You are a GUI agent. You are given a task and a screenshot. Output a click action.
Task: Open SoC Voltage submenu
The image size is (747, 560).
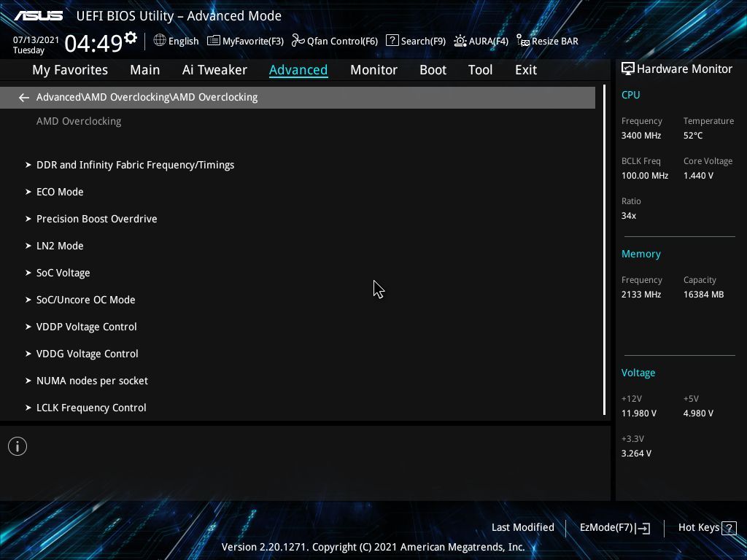[x=63, y=273]
